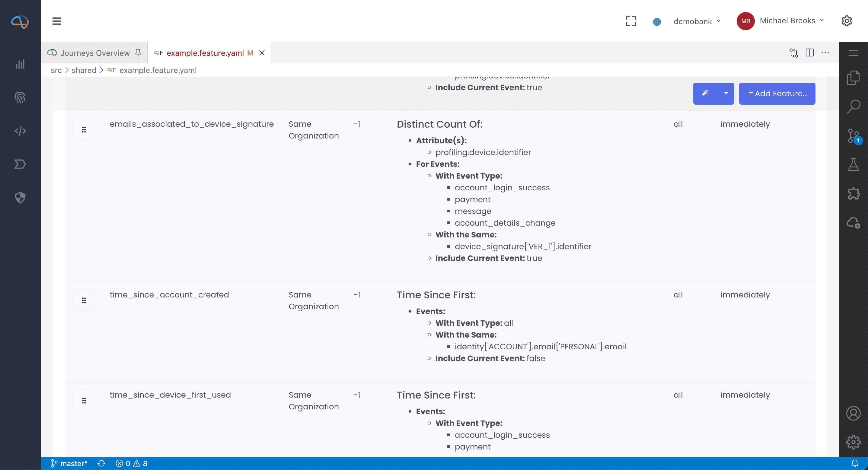Screen dimensions: 868x470
Task: Switch to the Journeys Overview tab
Action: [95, 53]
